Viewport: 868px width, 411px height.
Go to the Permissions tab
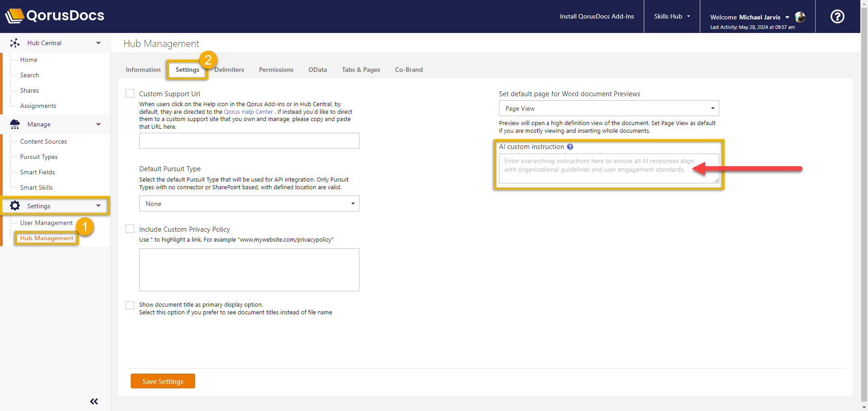click(276, 70)
